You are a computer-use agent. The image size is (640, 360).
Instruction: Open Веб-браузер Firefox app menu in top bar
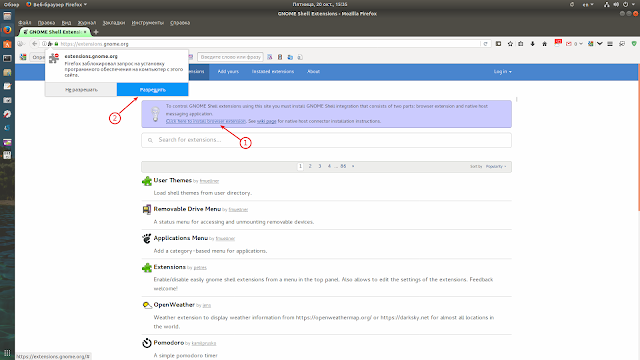coord(57,4)
